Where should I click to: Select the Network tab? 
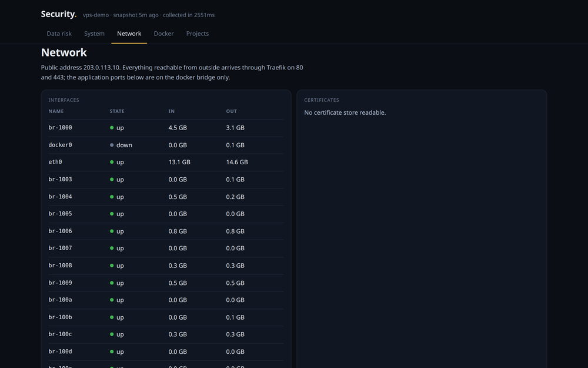[x=129, y=34]
